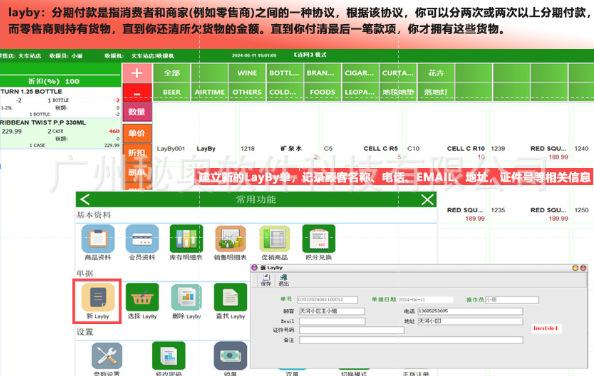Click the 证件号码 input field
Viewport: 594px width, 376px height.
352,330
